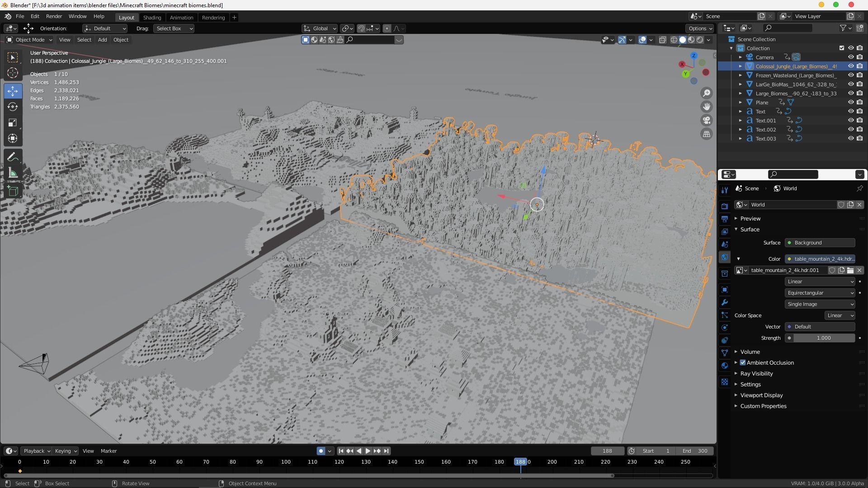868x488 pixels.
Task: Open the Render properties tab icon
Action: tap(725, 206)
